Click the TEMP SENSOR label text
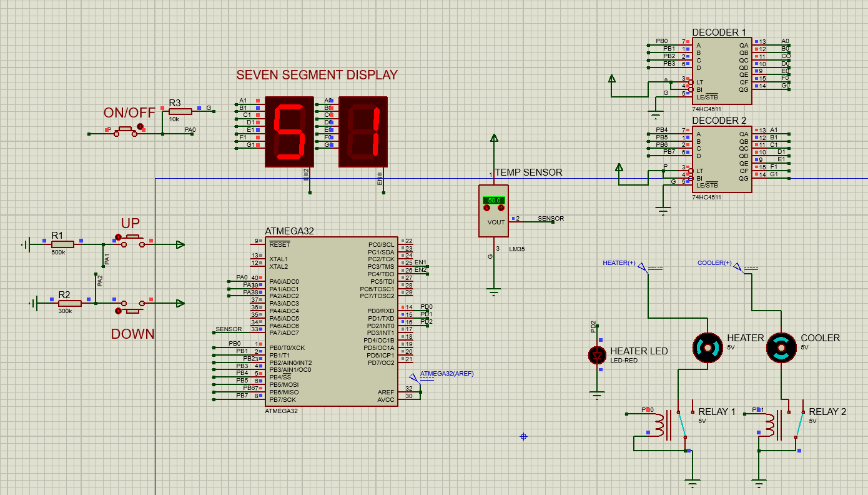This screenshot has width=868, height=495. point(528,172)
